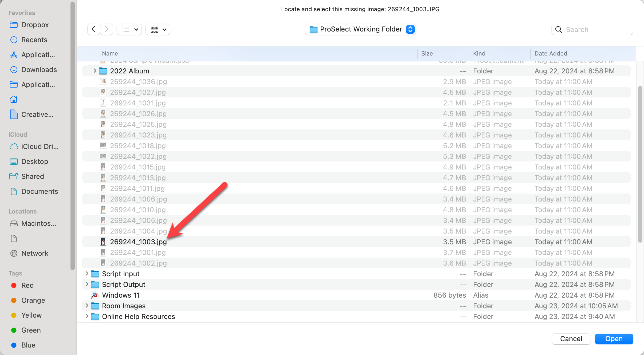644x355 pixels.
Task: Open Dropbox in the sidebar
Action: click(x=35, y=25)
